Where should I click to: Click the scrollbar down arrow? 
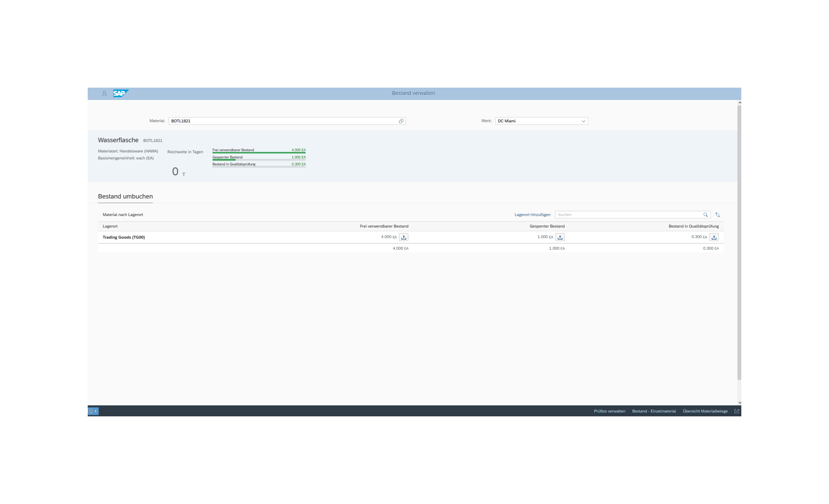pos(740,403)
